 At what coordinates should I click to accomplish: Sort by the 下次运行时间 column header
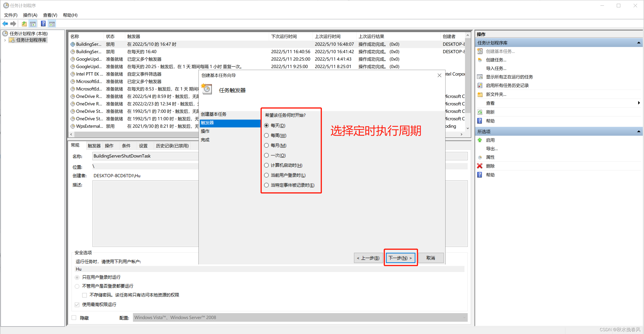coord(291,36)
